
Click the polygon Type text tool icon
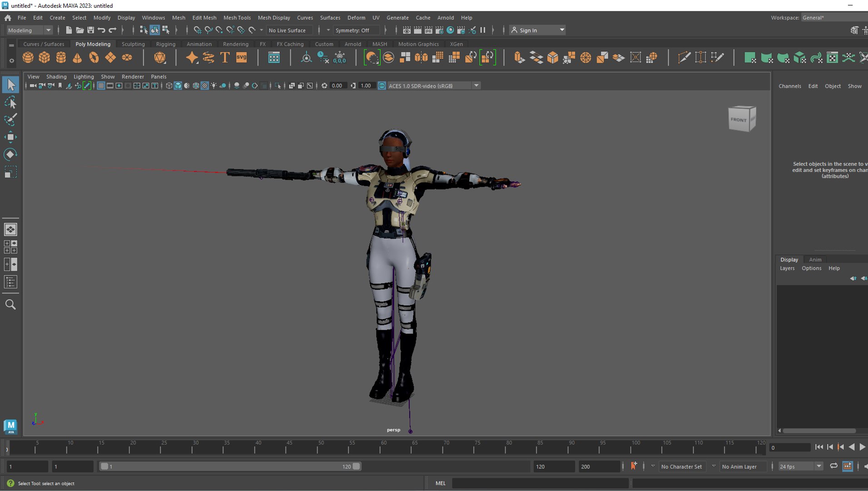tap(224, 58)
